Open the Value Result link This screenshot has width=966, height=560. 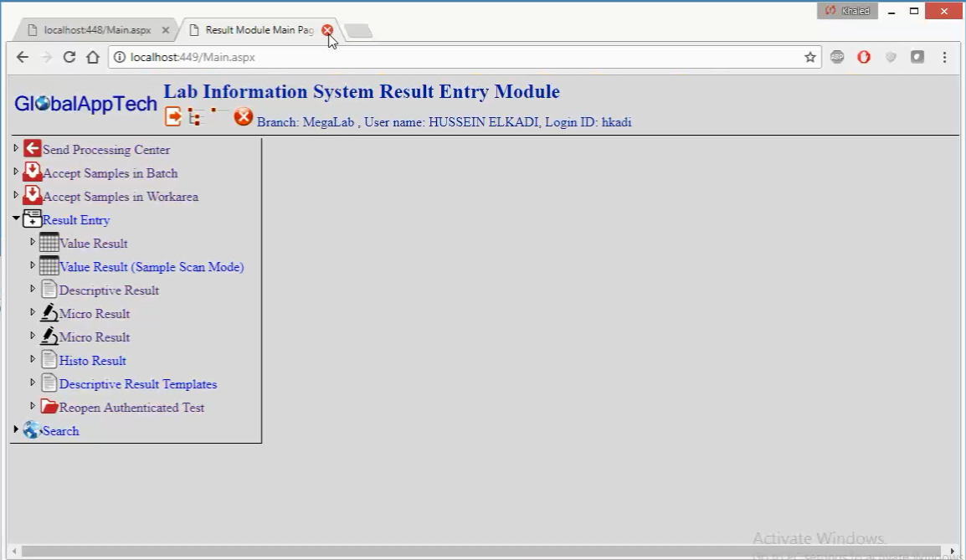93,244
